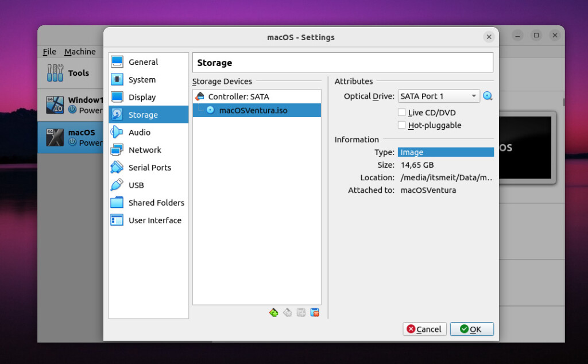
Task: Open the Display settings category
Action: click(x=142, y=98)
